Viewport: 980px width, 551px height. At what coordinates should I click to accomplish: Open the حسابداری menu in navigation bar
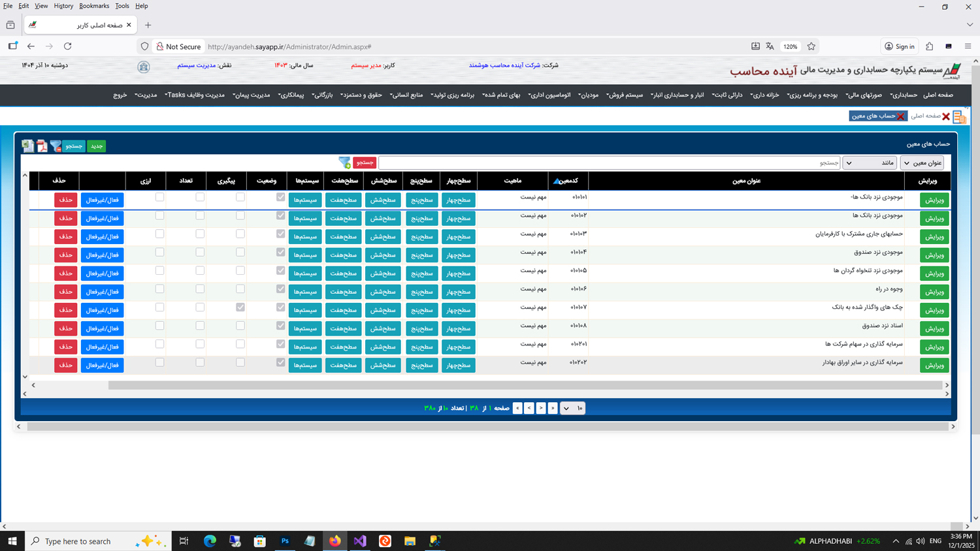click(904, 95)
